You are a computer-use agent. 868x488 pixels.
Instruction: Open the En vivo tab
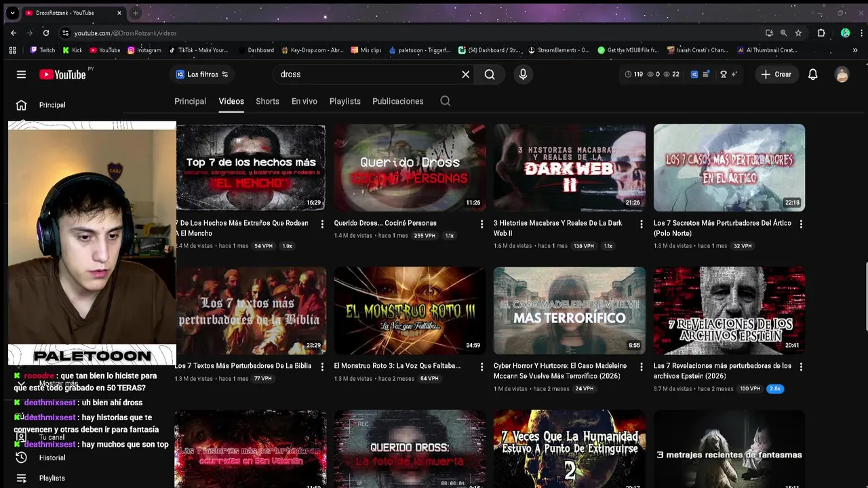[304, 101]
